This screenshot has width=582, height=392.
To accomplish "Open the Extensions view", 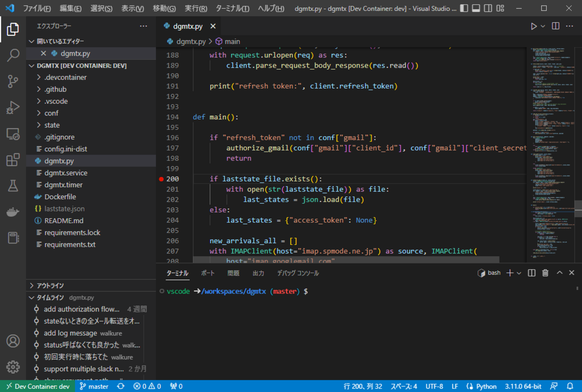I will pyautogui.click(x=13, y=160).
